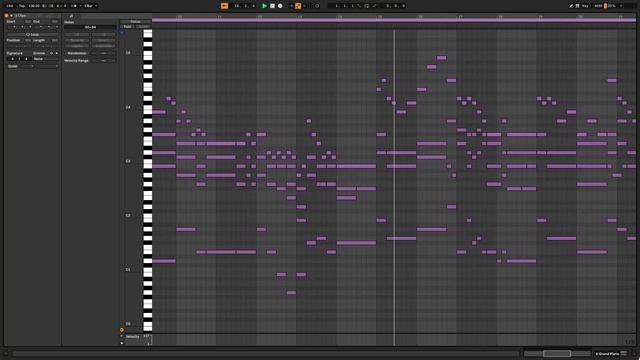
Task: Select the 8-Grand Piano track label
Action: tap(607, 354)
